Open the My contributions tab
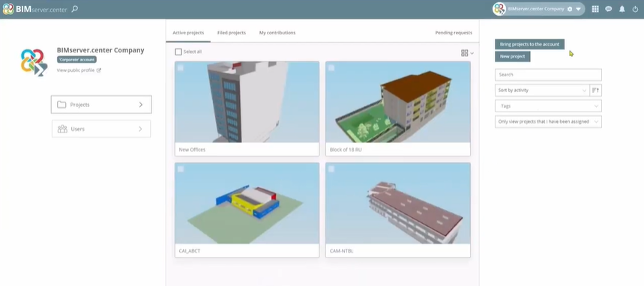Viewport: 644px width, 286px height. (x=277, y=33)
